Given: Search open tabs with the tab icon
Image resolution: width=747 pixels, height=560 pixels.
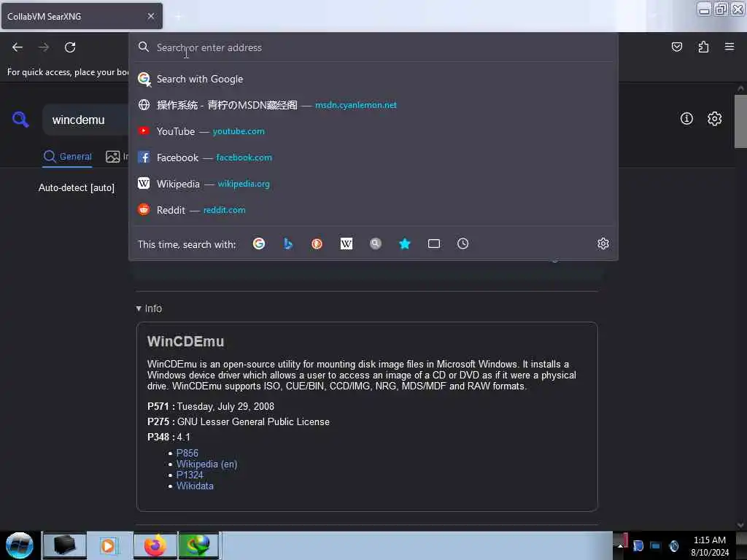Looking at the screenshot, I should [x=433, y=244].
